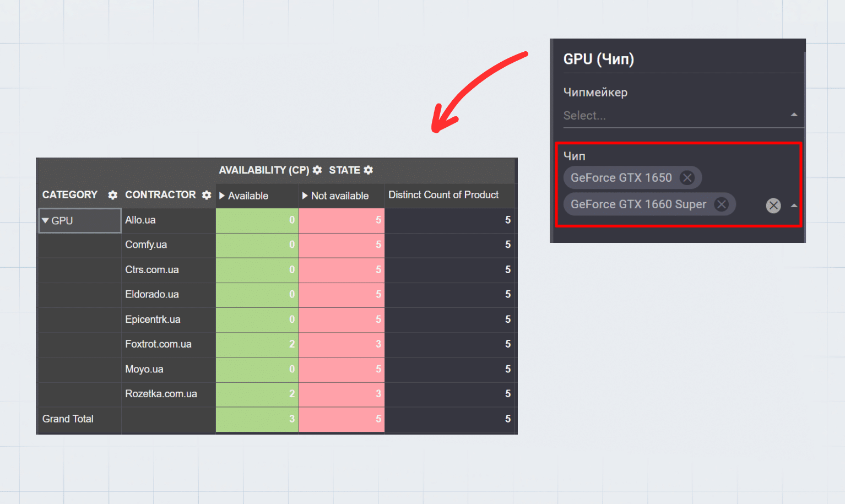Viewport: 845px width, 504px height.
Task: Open the Чипмейкер select dropdown
Action: (x=794, y=115)
